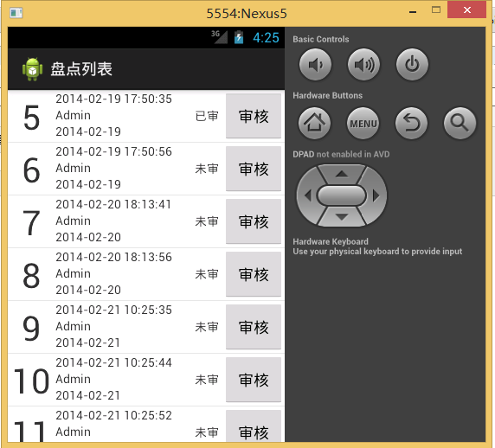Image resolution: width=495 pixels, height=448 pixels.
Task: Tap the Android app icon beside 盘点列表
Action: tap(32, 69)
